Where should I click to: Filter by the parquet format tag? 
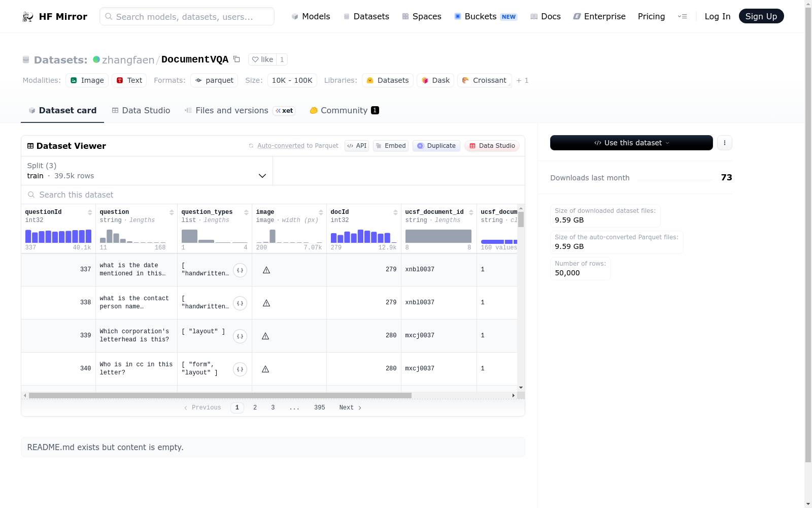pyautogui.click(x=214, y=80)
